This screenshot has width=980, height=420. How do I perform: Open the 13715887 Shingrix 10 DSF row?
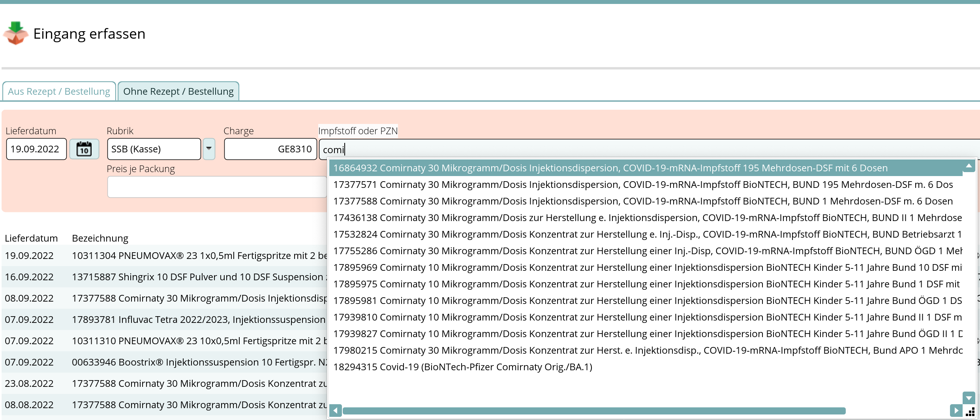tap(165, 277)
